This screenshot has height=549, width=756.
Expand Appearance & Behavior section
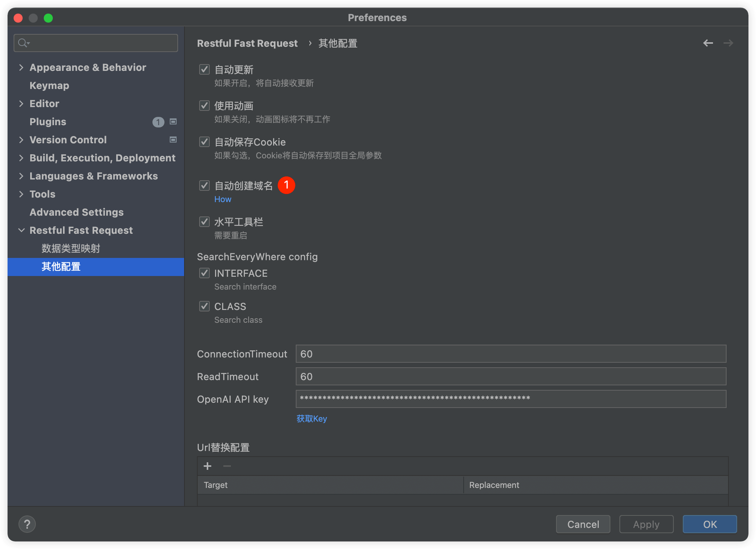click(21, 67)
